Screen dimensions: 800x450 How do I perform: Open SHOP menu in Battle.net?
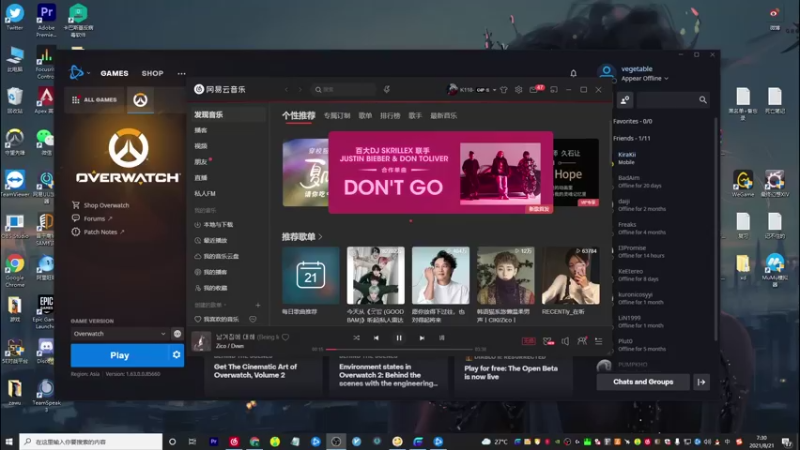click(x=153, y=73)
